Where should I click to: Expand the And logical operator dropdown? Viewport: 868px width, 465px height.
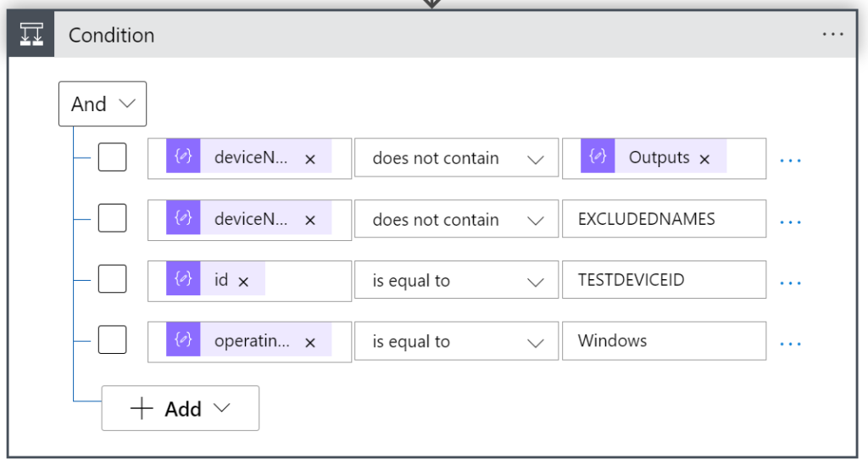click(103, 104)
